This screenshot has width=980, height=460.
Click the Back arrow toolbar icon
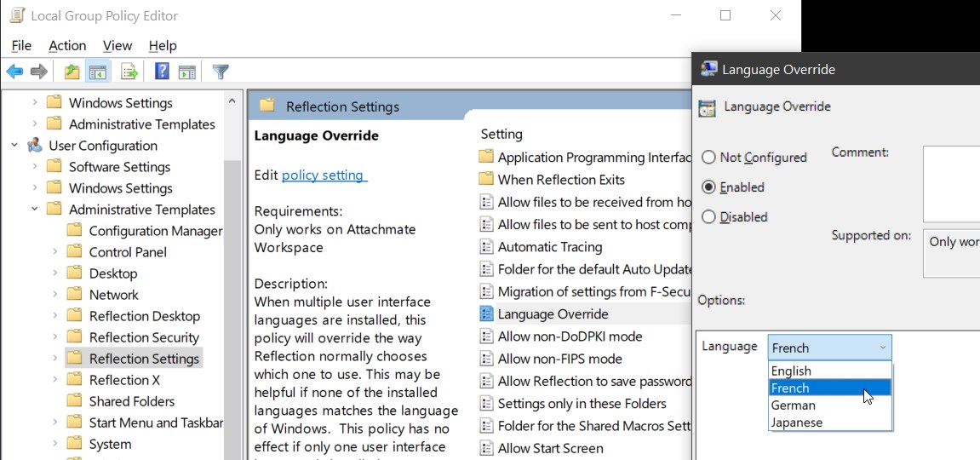point(14,72)
